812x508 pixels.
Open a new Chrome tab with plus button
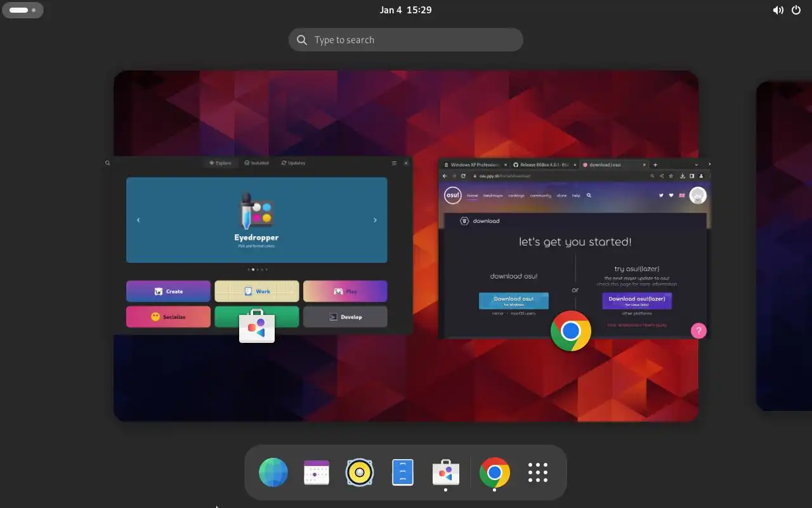click(x=655, y=165)
